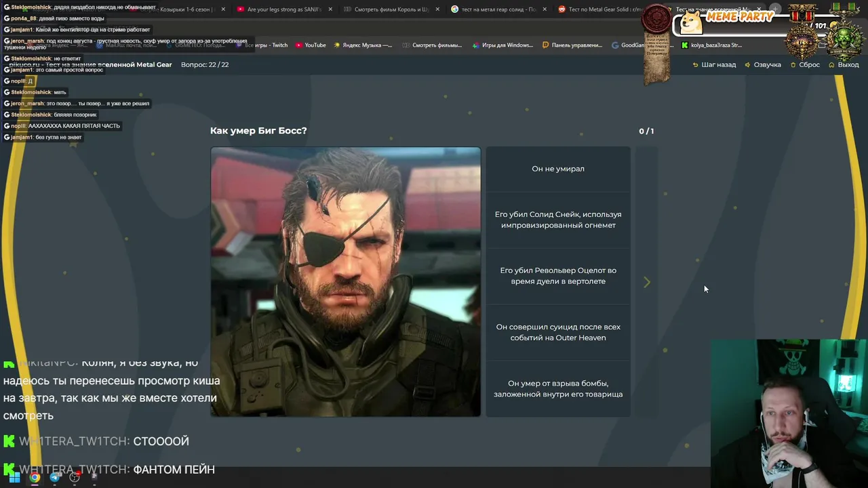Click "это самый простой вопрос" chat message
Image resolution: width=868 pixels, height=488 pixels.
(69, 70)
